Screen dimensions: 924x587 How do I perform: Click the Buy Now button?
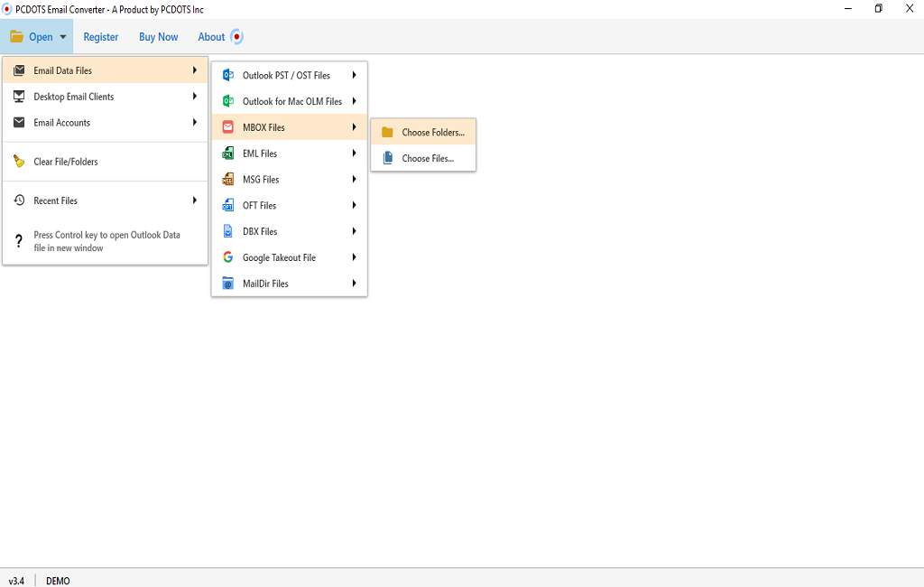(x=159, y=37)
